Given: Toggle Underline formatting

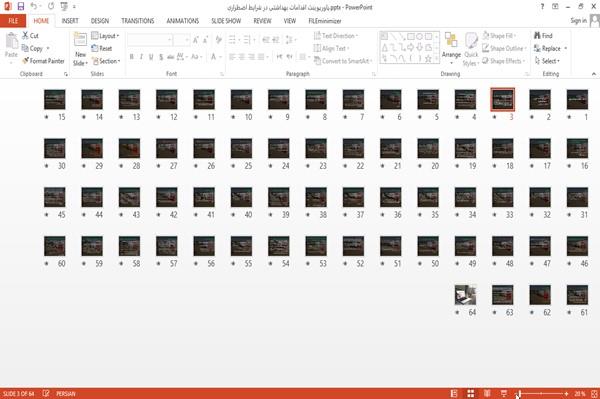Looking at the screenshot, I should click(151, 57).
